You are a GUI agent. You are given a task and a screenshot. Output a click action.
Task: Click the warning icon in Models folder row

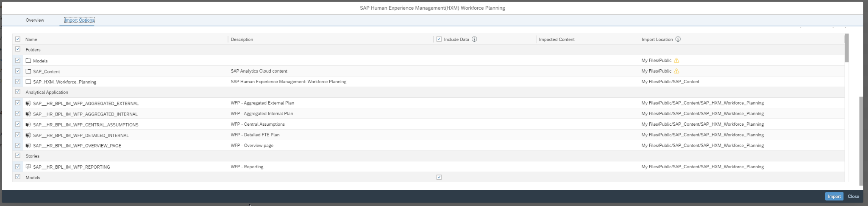pyautogui.click(x=676, y=60)
